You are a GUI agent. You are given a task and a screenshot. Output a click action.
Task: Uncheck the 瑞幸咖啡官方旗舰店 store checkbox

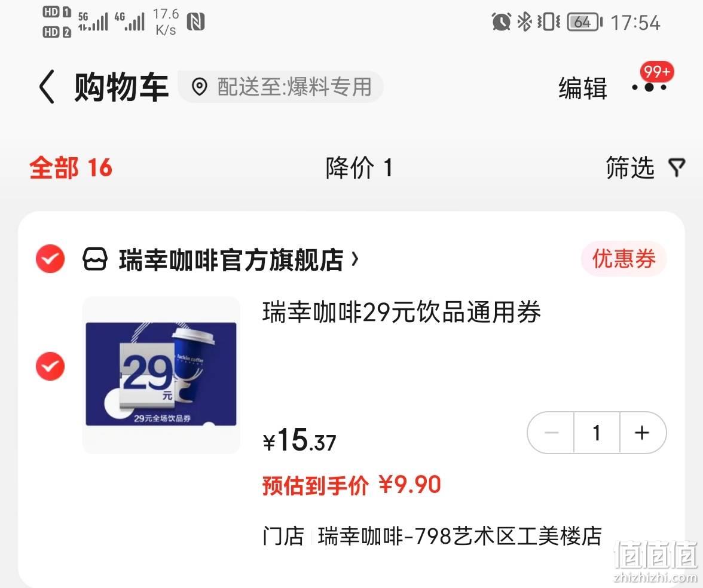(x=50, y=259)
